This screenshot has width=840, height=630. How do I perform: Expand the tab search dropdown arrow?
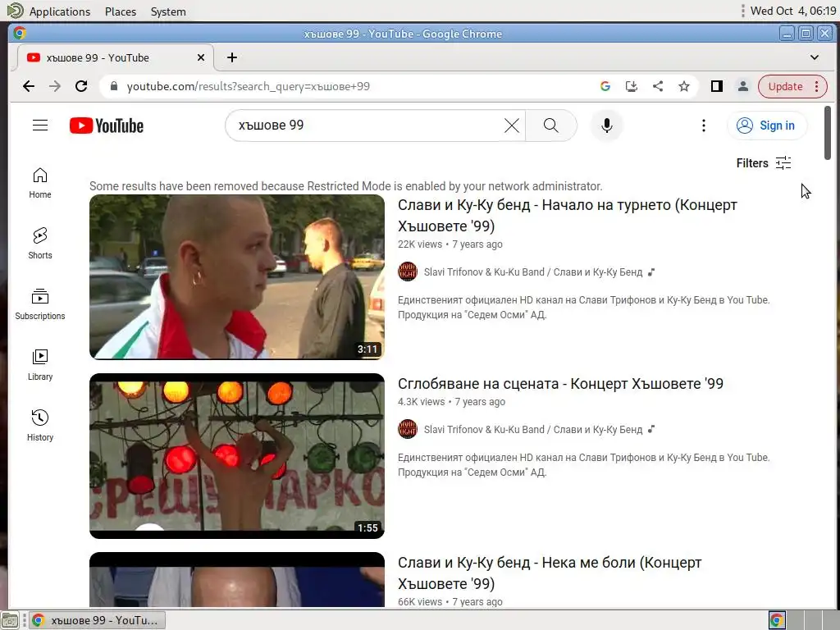pos(815,57)
